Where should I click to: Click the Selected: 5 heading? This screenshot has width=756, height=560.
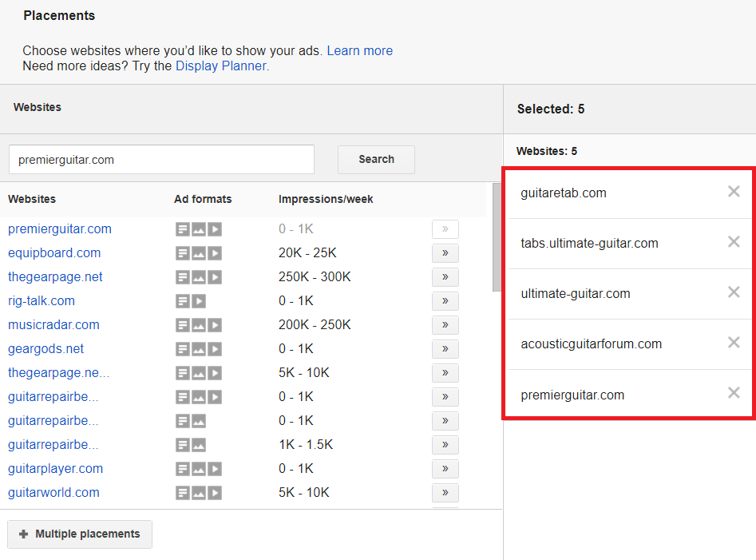(551, 109)
